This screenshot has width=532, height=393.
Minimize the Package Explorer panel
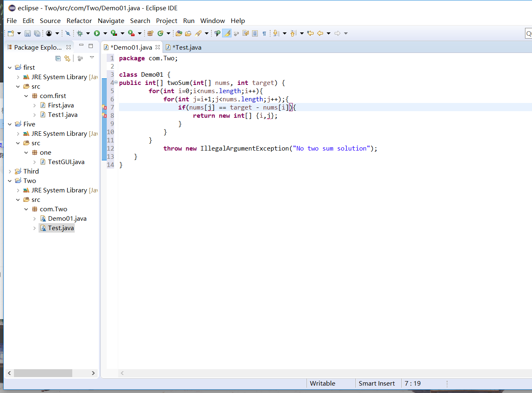coord(81,45)
